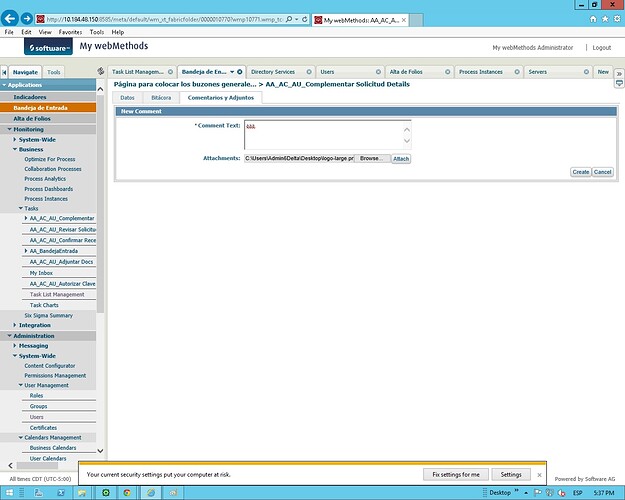Collapse the Calendars Management node
Screen dimensions: 625x500
(x=21, y=437)
